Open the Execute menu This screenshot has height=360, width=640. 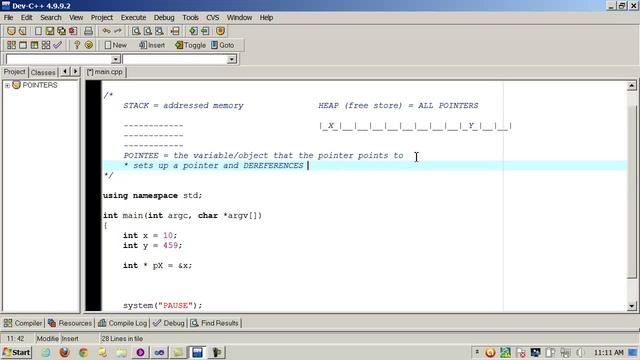click(133, 18)
